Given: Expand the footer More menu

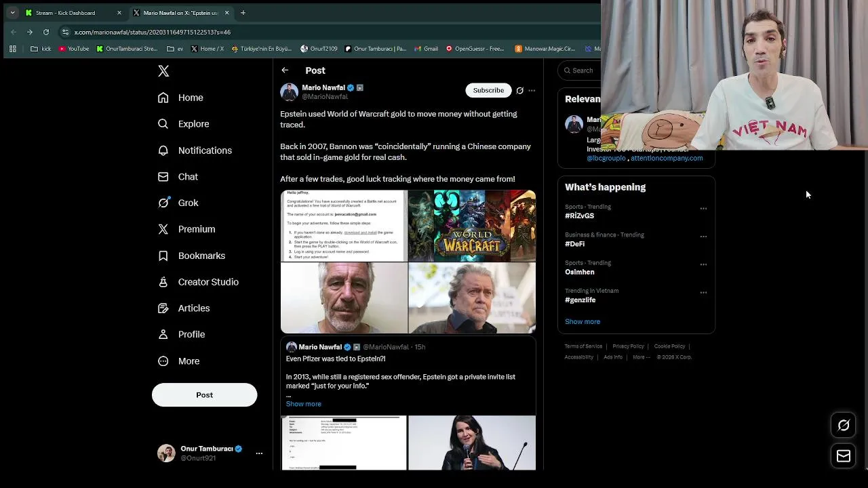Looking at the screenshot, I should pos(641,357).
